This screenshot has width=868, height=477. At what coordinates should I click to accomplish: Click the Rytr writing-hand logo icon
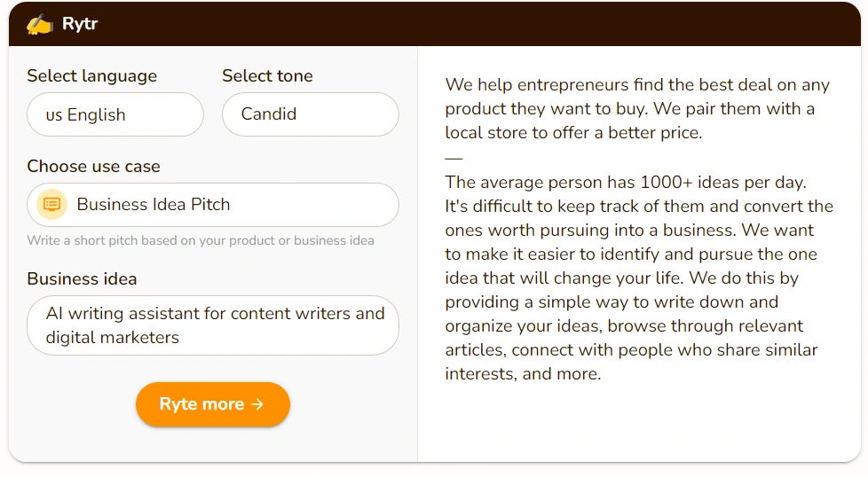pyautogui.click(x=39, y=24)
